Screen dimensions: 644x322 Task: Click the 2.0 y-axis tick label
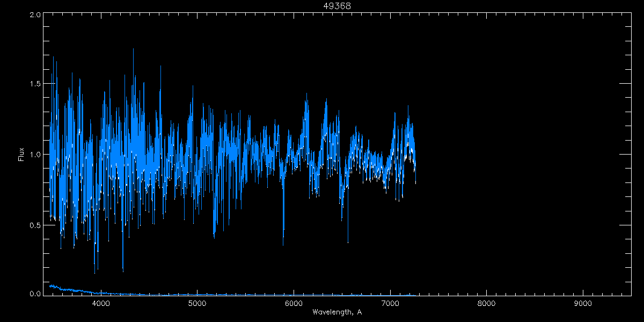click(35, 14)
